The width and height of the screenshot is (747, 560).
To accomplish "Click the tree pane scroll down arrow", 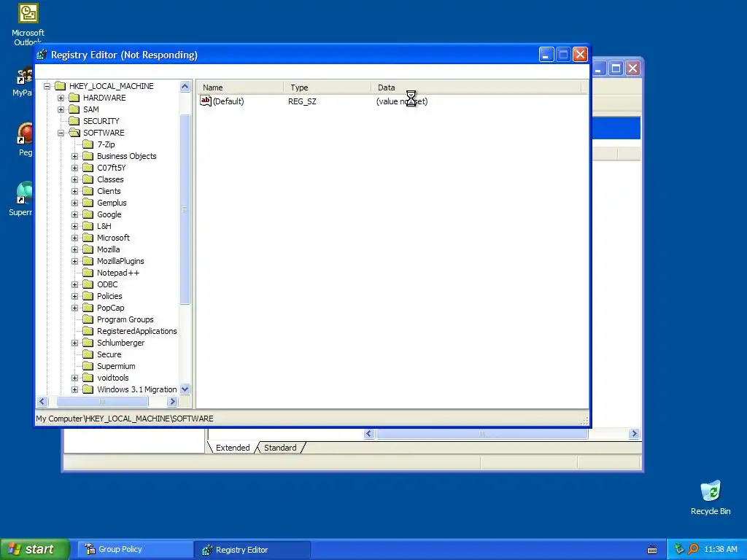I will [185, 389].
